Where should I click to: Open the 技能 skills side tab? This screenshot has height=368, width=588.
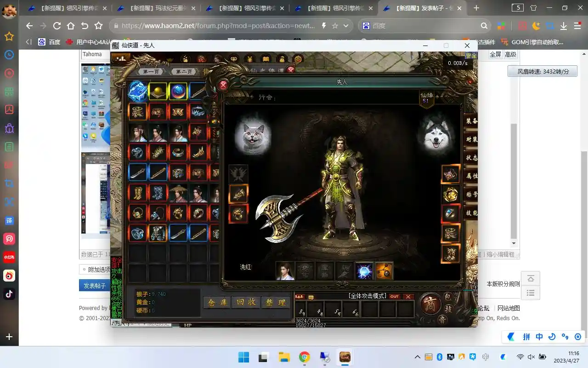pos(471,213)
